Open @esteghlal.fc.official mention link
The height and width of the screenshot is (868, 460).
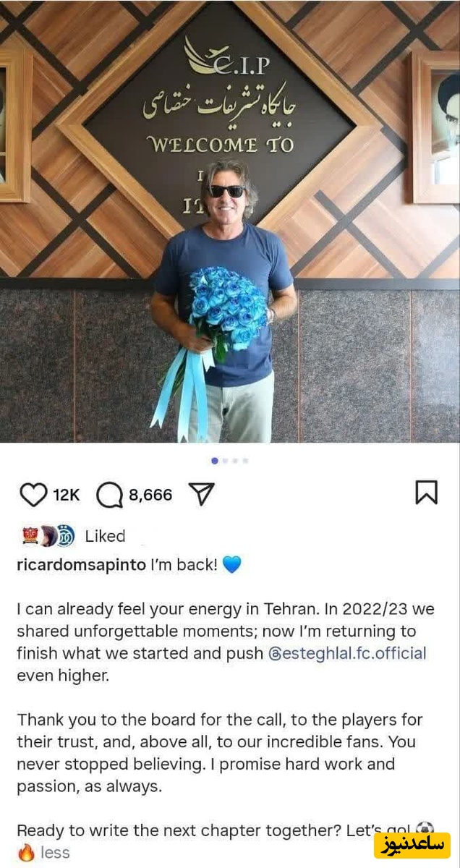point(347,653)
